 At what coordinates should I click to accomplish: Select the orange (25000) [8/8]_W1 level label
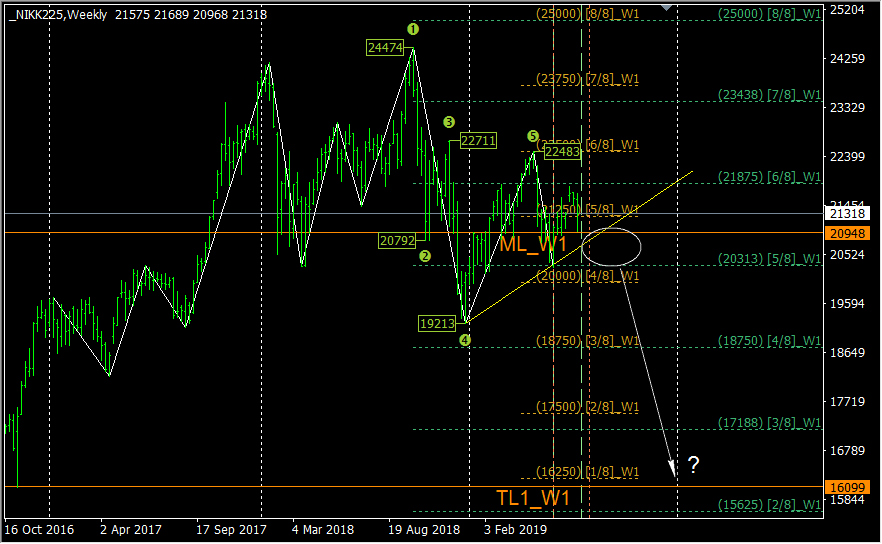[x=587, y=14]
